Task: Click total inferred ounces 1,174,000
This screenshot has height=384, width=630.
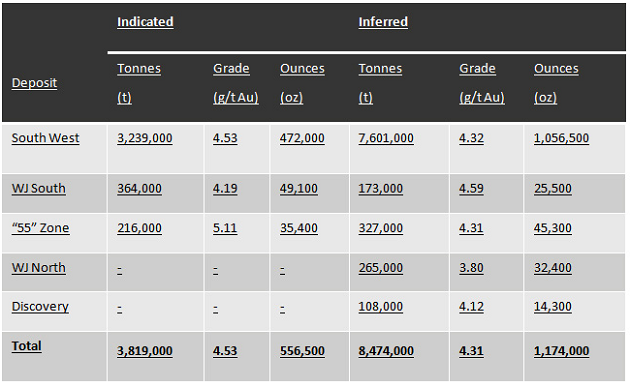Action: click(561, 351)
